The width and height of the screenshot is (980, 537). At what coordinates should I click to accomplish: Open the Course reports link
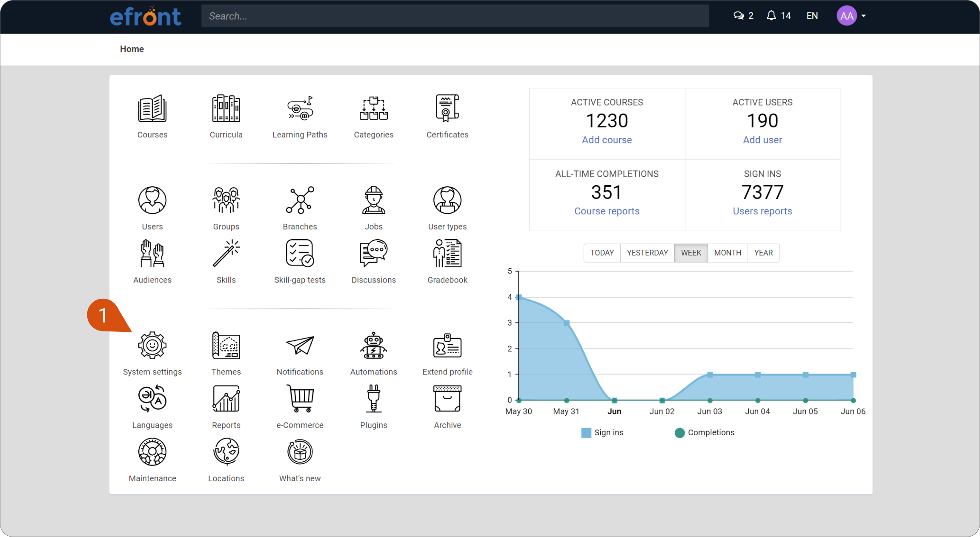click(607, 211)
